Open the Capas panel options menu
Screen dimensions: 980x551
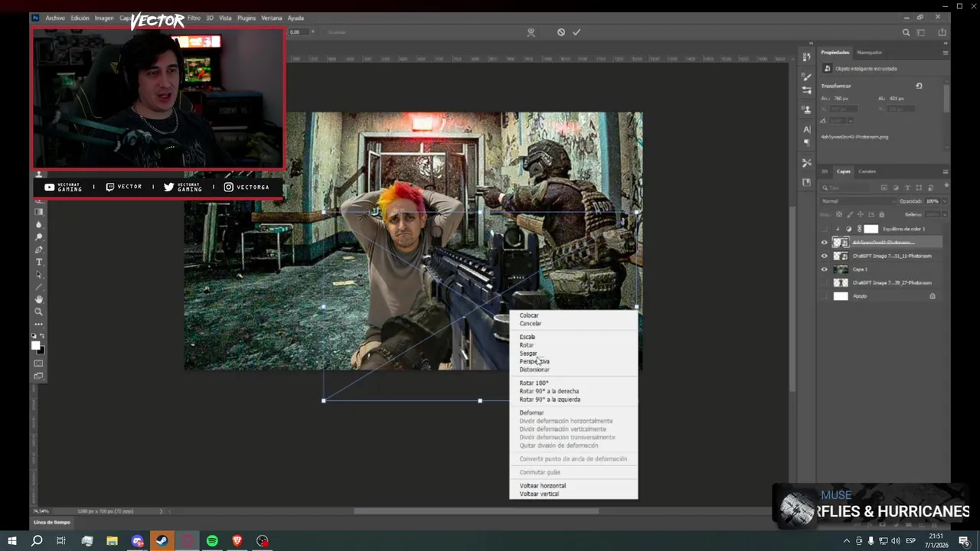pos(946,171)
